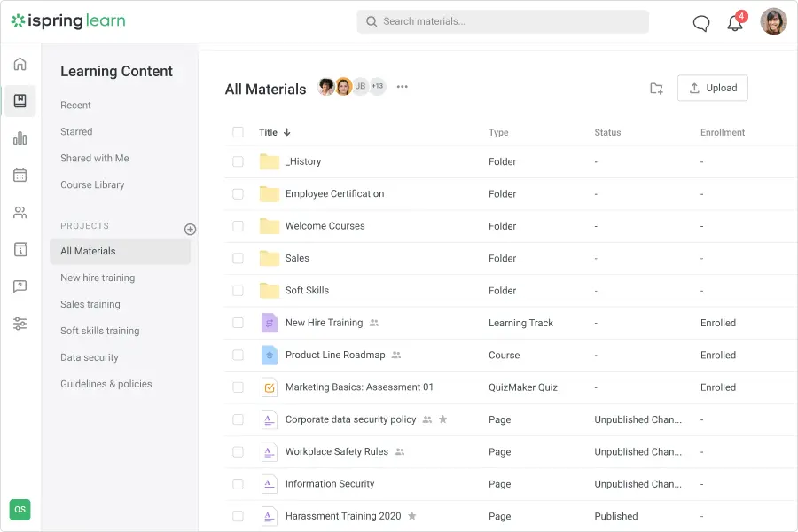Click the add new project plus button
The image size is (798, 532).
click(190, 229)
